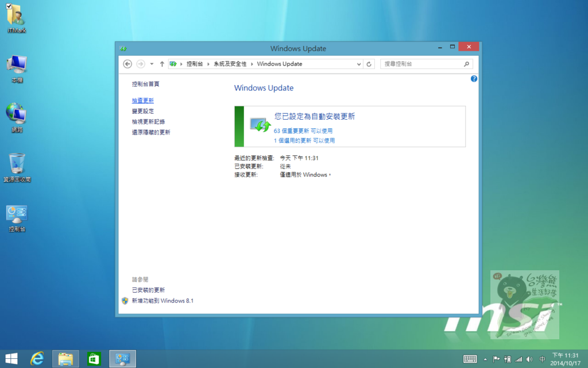The width and height of the screenshot is (588, 368).
Task: Select the 資源回收筒 recycle bin icon
Action: (x=17, y=167)
